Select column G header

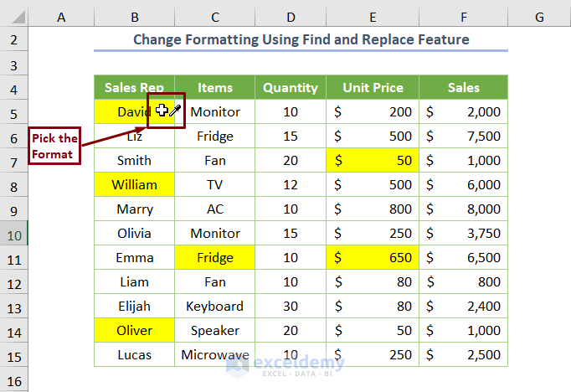coord(538,17)
